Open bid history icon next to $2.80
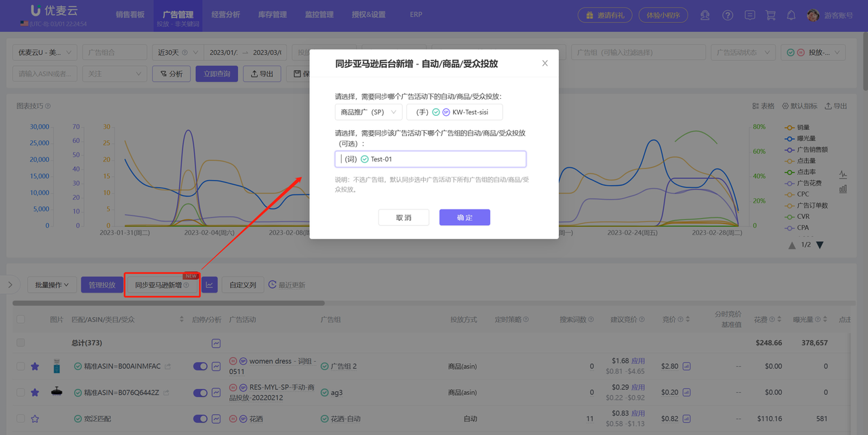This screenshot has width=868, height=435. tap(686, 367)
